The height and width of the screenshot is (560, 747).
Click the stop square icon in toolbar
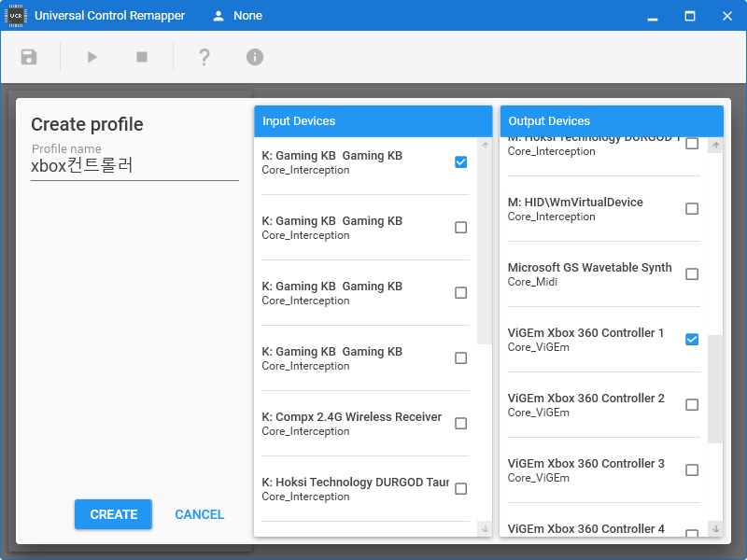(x=142, y=57)
